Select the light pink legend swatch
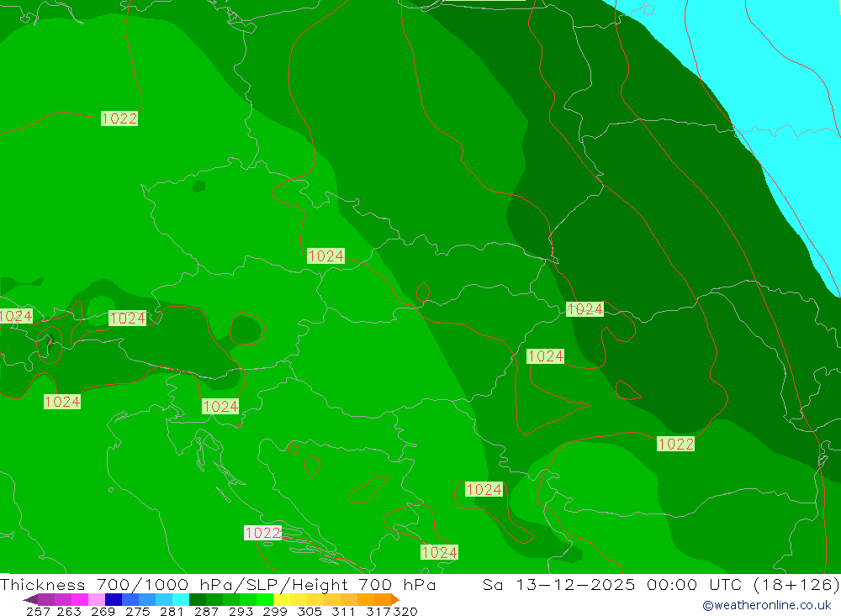 pyautogui.click(x=97, y=599)
